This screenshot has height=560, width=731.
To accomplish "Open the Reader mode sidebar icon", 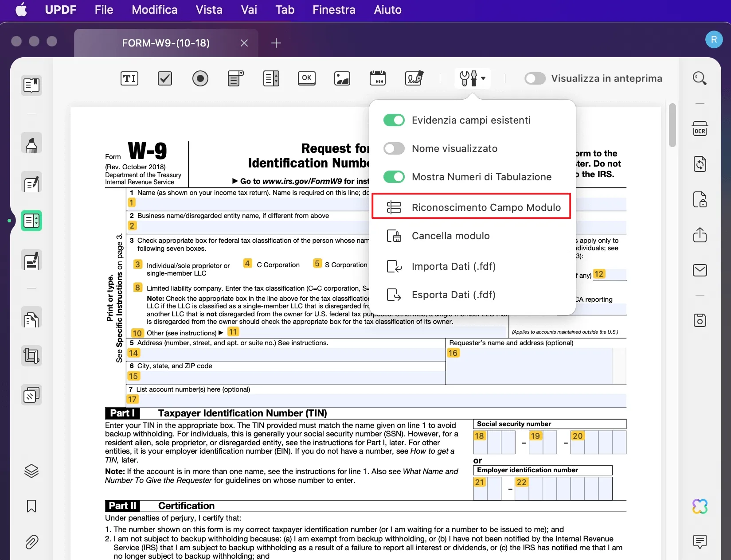I will coord(31,85).
